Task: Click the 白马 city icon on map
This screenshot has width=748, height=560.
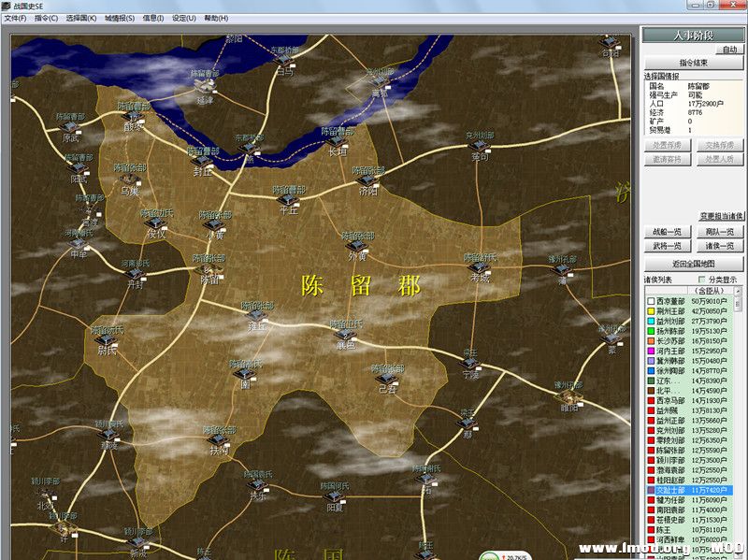Action: click(284, 59)
